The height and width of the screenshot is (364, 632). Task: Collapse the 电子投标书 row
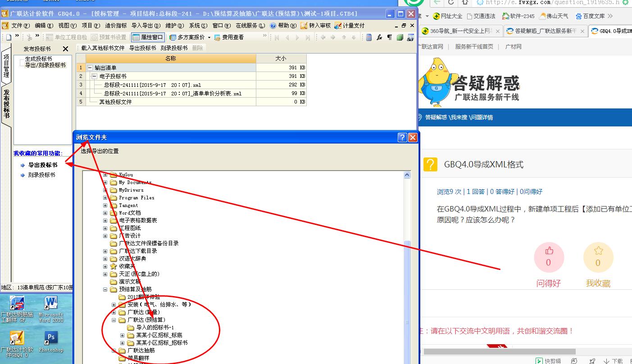pyautogui.click(x=94, y=76)
